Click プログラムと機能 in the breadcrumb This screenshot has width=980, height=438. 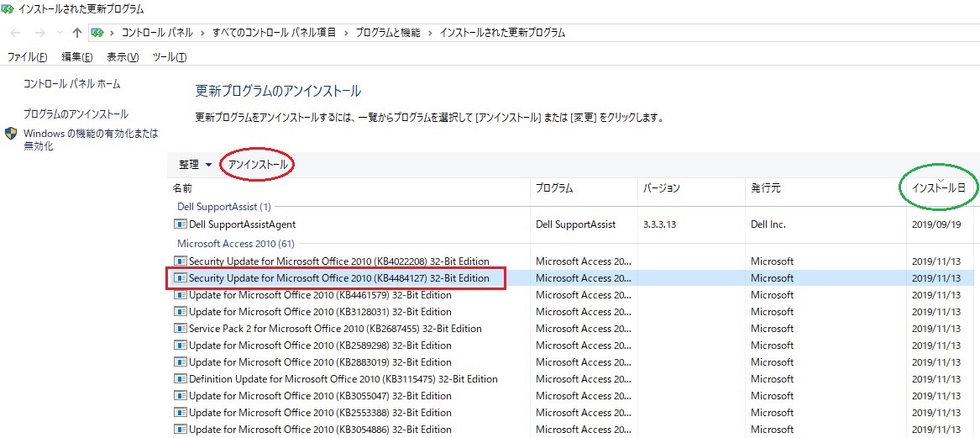388,33
